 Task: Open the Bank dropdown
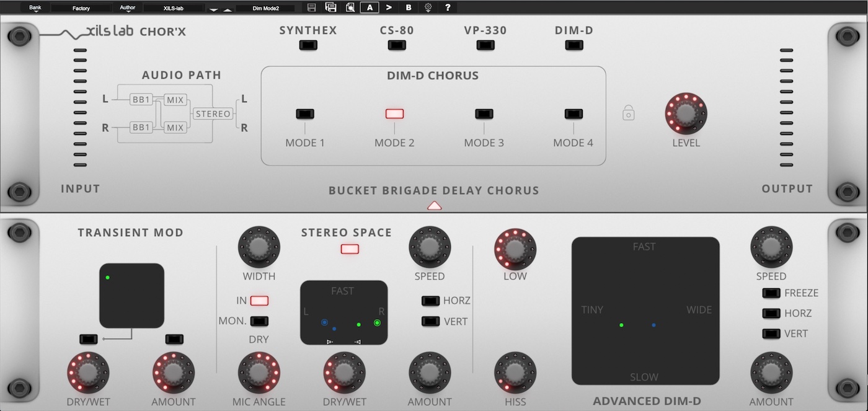[x=35, y=8]
